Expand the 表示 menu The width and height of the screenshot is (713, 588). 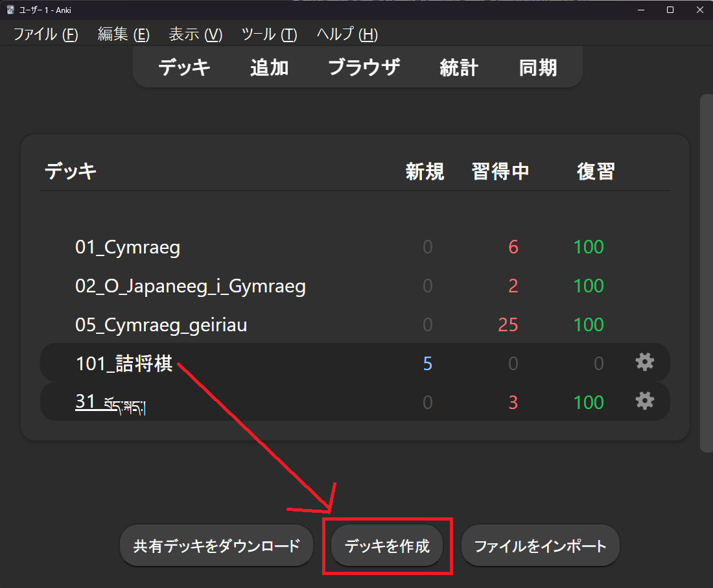(x=195, y=34)
